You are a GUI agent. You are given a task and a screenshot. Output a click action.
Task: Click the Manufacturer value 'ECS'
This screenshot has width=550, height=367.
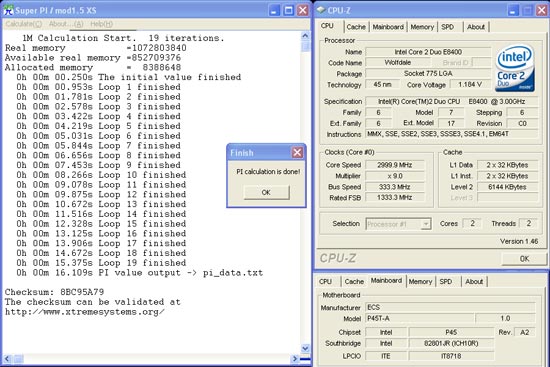click(x=450, y=307)
